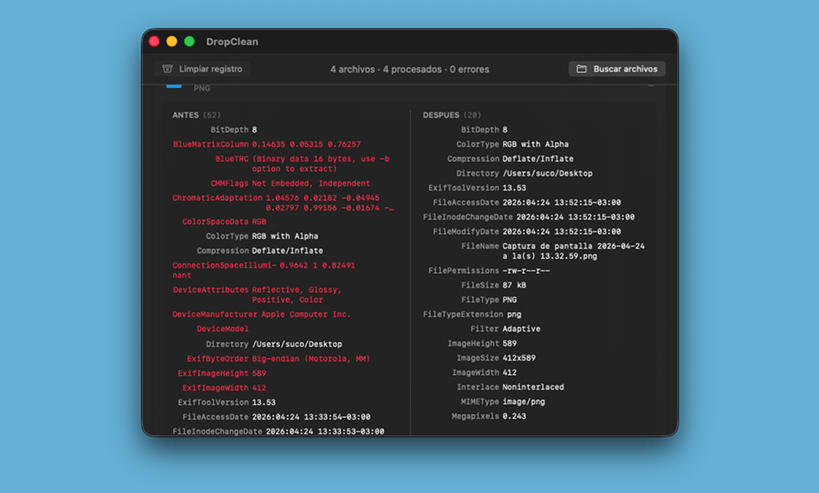
Task: Click the ImageWidth 412 row
Action: (x=484, y=373)
